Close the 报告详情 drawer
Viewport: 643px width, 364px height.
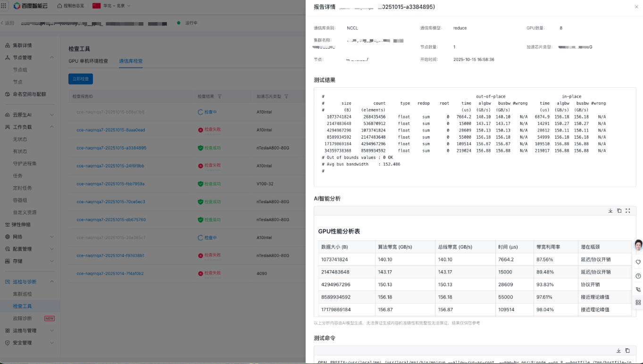636,7
